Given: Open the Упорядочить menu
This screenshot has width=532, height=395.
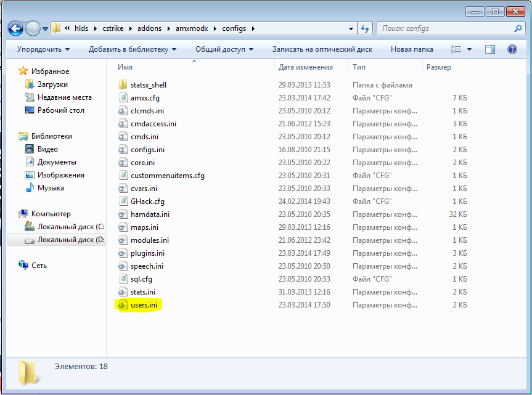Looking at the screenshot, I should click(43, 49).
